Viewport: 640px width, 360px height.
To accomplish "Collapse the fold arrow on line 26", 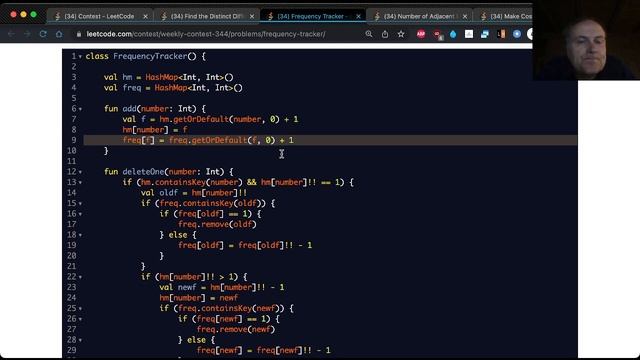I will (x=80, y=319).
